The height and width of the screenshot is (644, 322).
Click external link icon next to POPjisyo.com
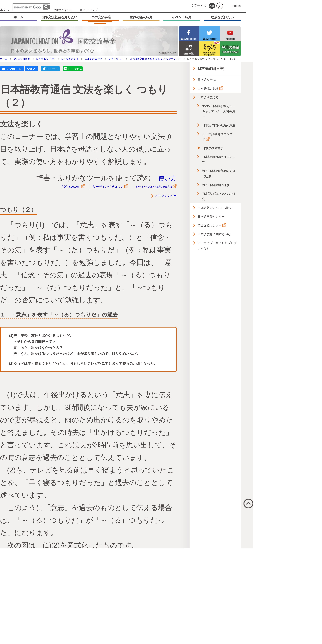tap(83, 186)
